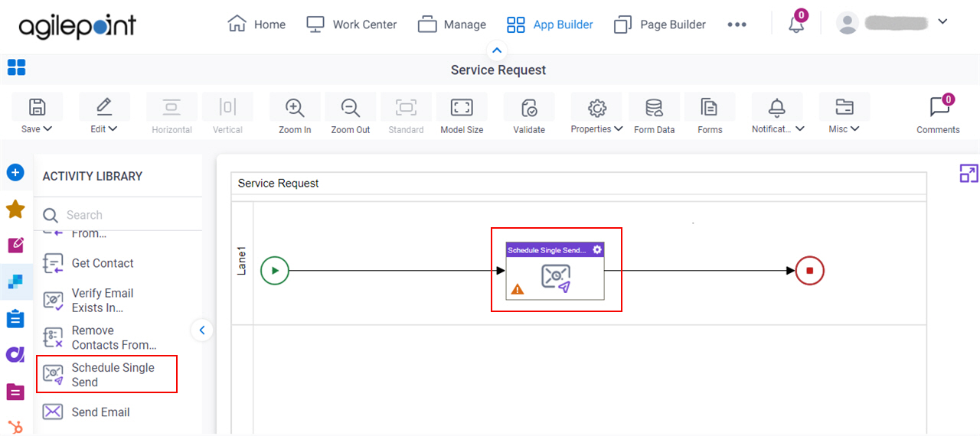The image size is (980, 436).
Task: Click Vertical alignment tool
Action: [227, 113]
